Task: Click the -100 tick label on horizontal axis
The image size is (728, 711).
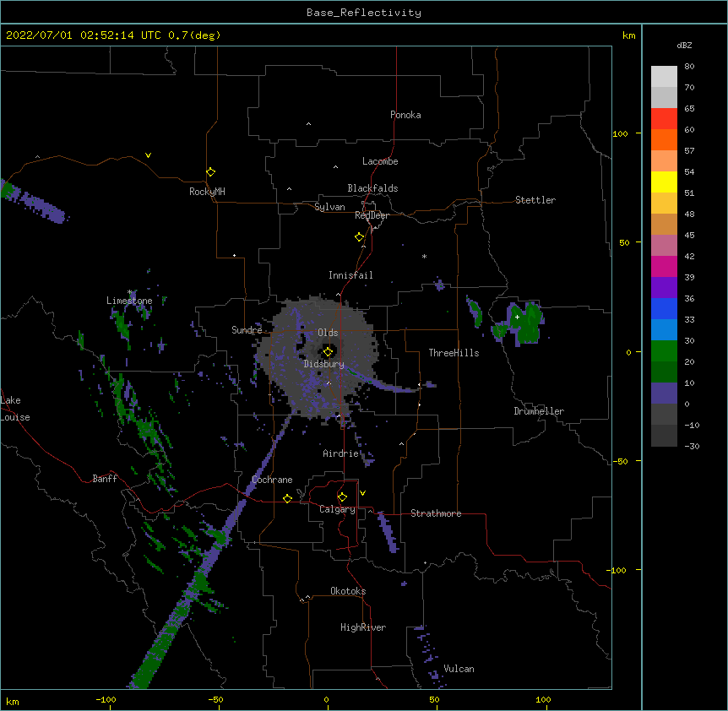Action: pyautogui.click(x=106, y=699)
